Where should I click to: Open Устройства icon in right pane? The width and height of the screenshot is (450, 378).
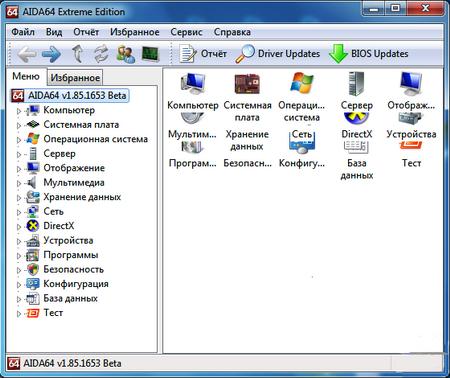(411, 127)
